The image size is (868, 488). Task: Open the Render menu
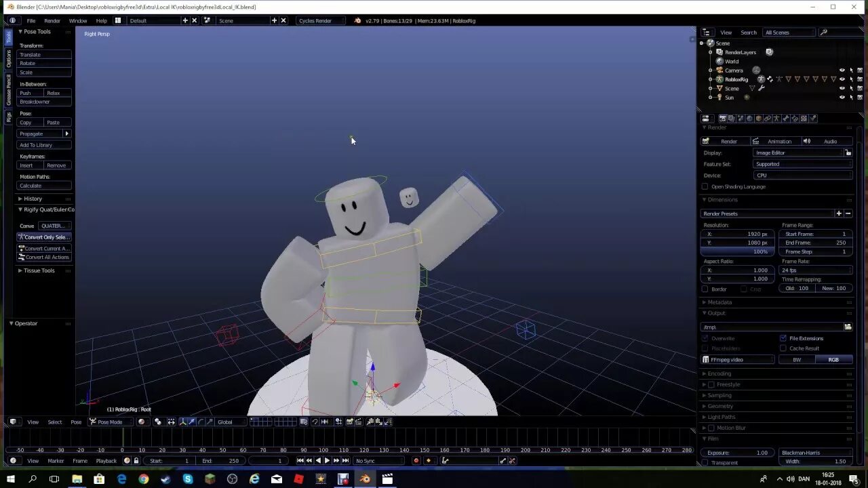pyautogui.click(x=52, y=20)
